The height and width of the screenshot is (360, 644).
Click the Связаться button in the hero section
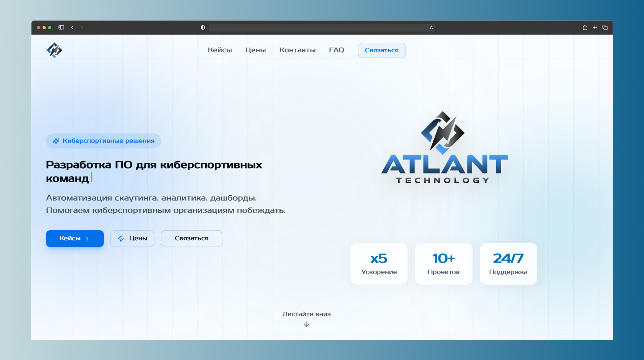click(x=191, y=238)
